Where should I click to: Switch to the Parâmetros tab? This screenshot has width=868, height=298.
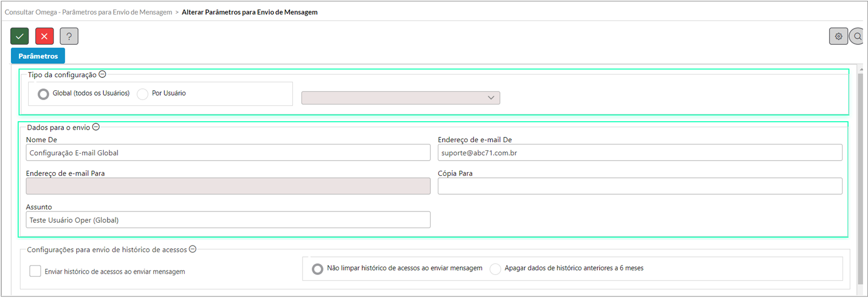pos(38,56)
